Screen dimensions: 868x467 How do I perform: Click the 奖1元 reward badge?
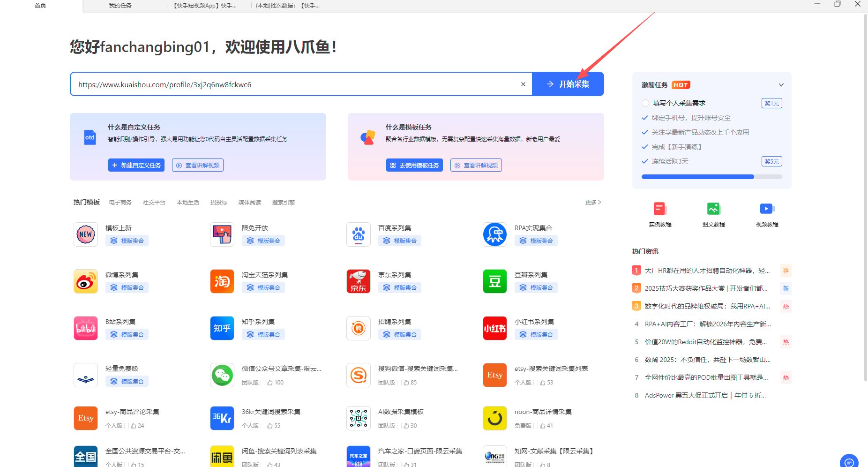pyautogui.click(x=771, y=103)
